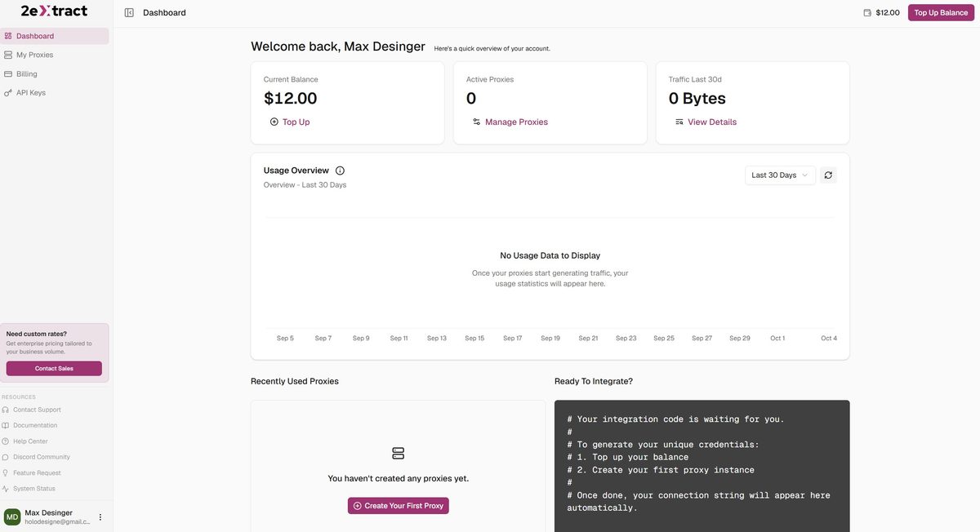Click the info icon beside Usage Overview
This screenshot has width=980, height=532.
coord(340,171)
